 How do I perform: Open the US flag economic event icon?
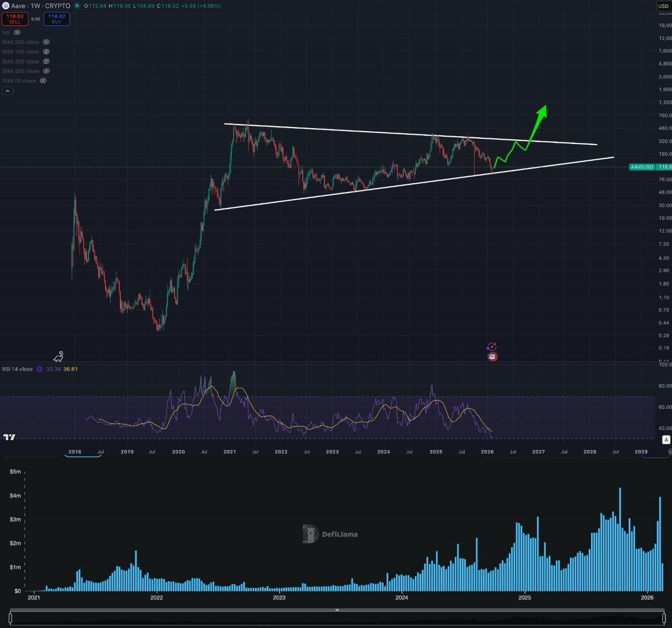click(492, 357)
